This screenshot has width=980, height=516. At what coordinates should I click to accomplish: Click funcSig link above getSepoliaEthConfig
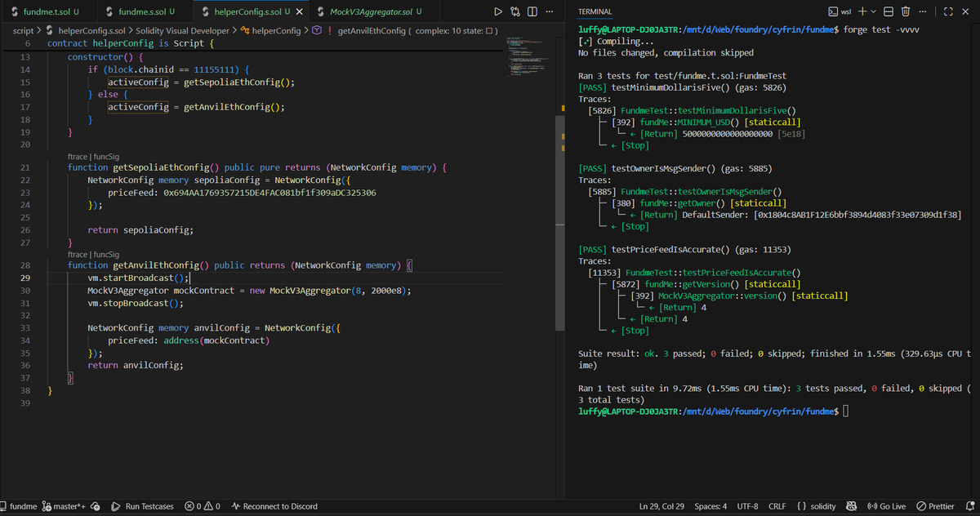pos(106,155)
